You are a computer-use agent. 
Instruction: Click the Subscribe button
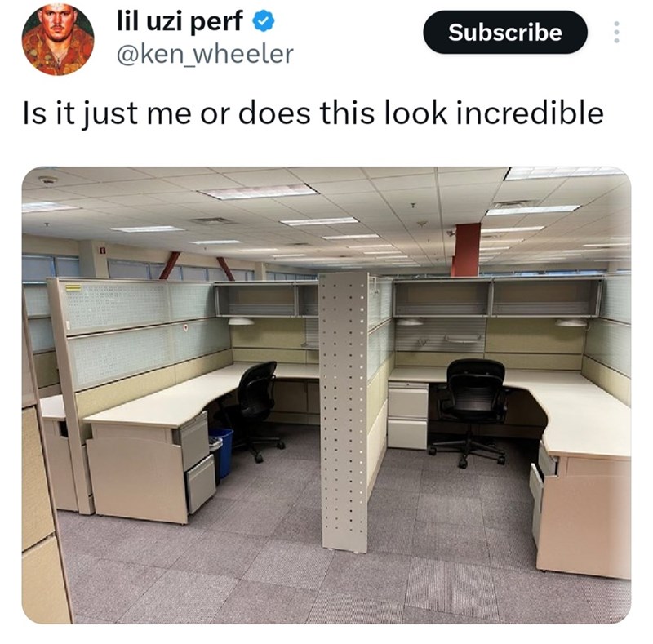click(505, 32)
